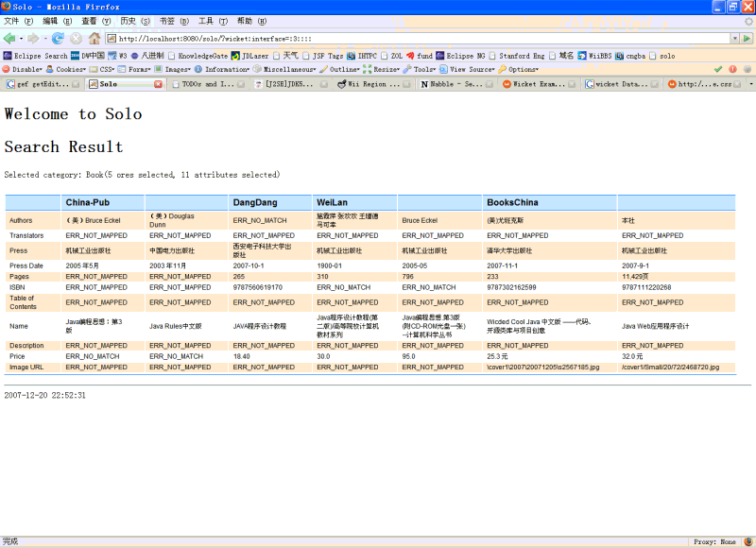Click the DangDang column header
The width and height of the screenshot is (756, 548).
coord(270,202)
